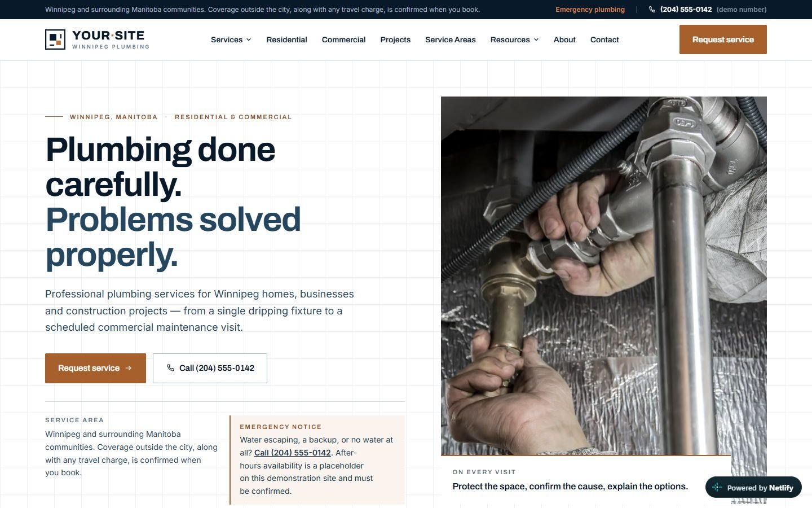Expand the Resources dropdown chevron

click(536, 40)
